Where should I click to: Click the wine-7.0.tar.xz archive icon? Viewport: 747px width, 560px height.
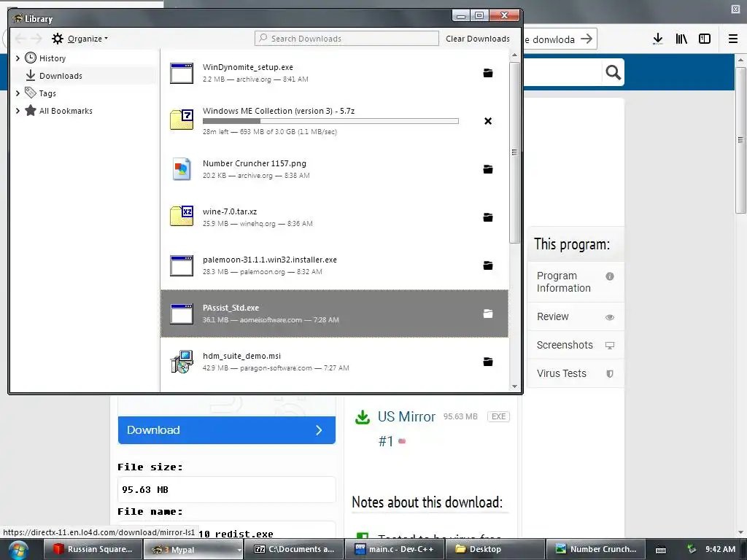point(182,215)
